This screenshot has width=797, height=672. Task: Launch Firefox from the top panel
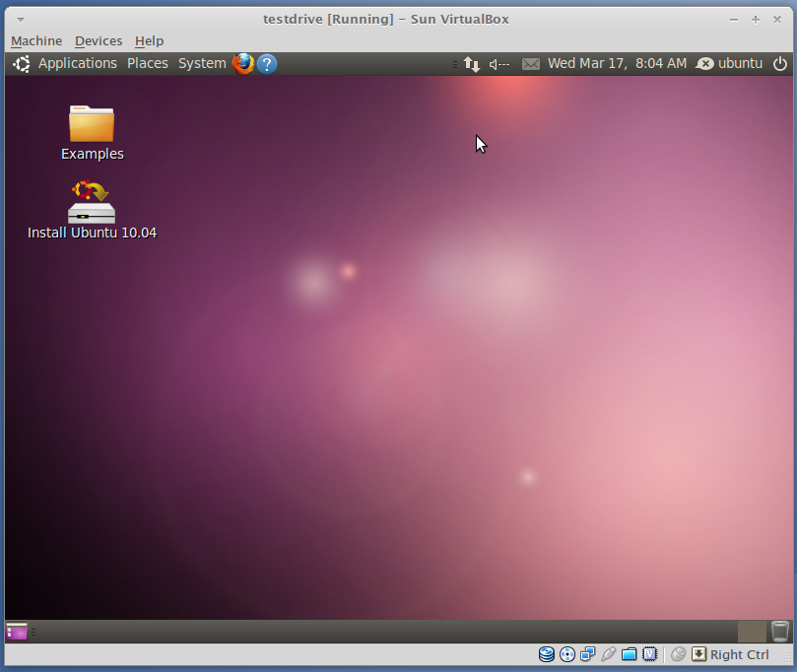coord(243,64)
